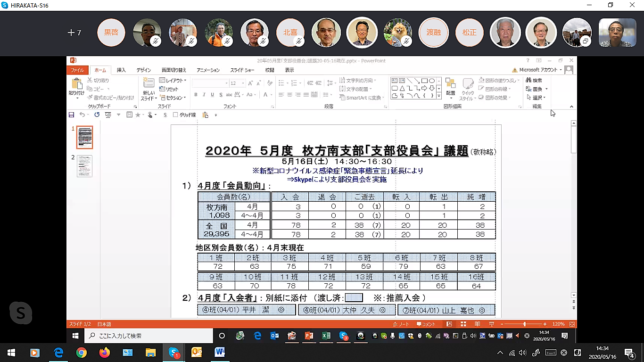644x362 pixels.
Task: Open the ファイル (File) tab
Action: click(77, 70)
